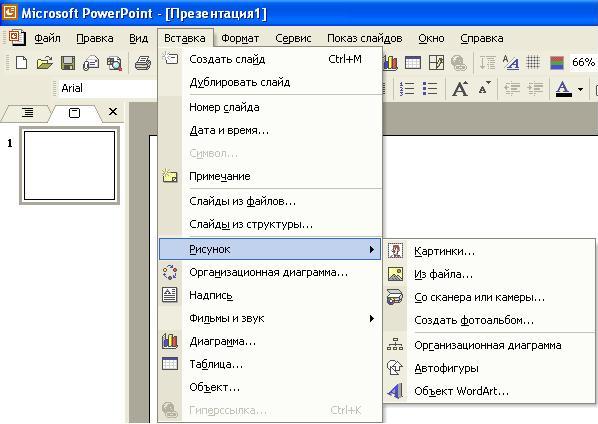Choose Таблица… menu item

coord(270,364)
